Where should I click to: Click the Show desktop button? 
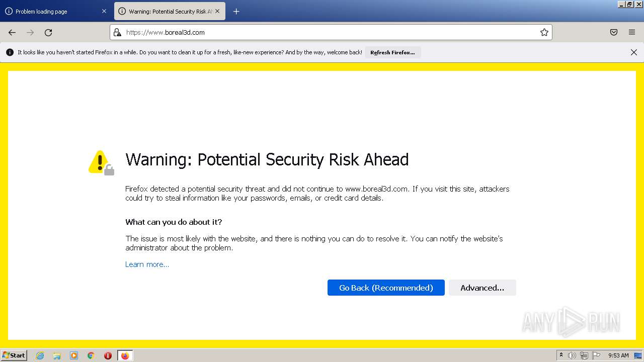click(638, 355)
